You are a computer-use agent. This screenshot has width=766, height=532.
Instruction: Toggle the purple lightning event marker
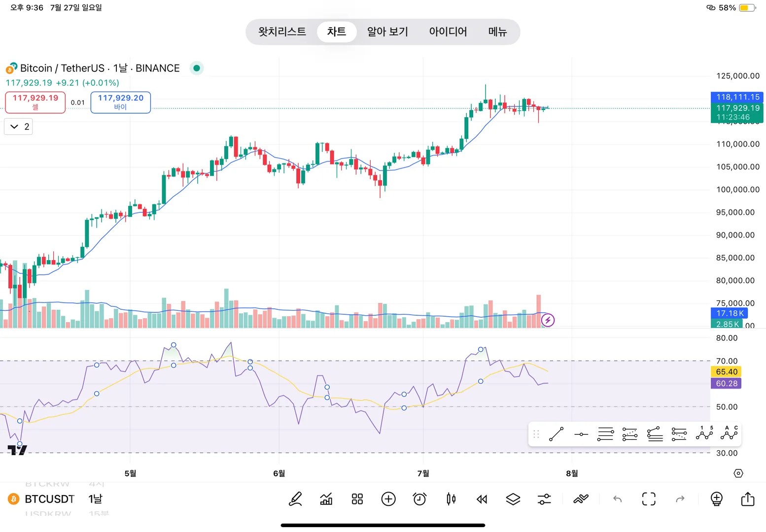(x=548, y=320)
